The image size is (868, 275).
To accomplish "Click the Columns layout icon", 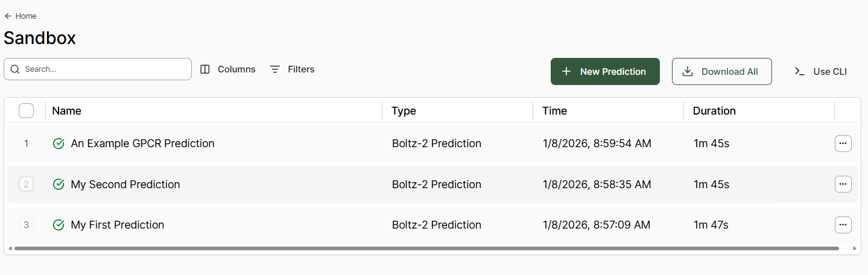I will (205, 69).
